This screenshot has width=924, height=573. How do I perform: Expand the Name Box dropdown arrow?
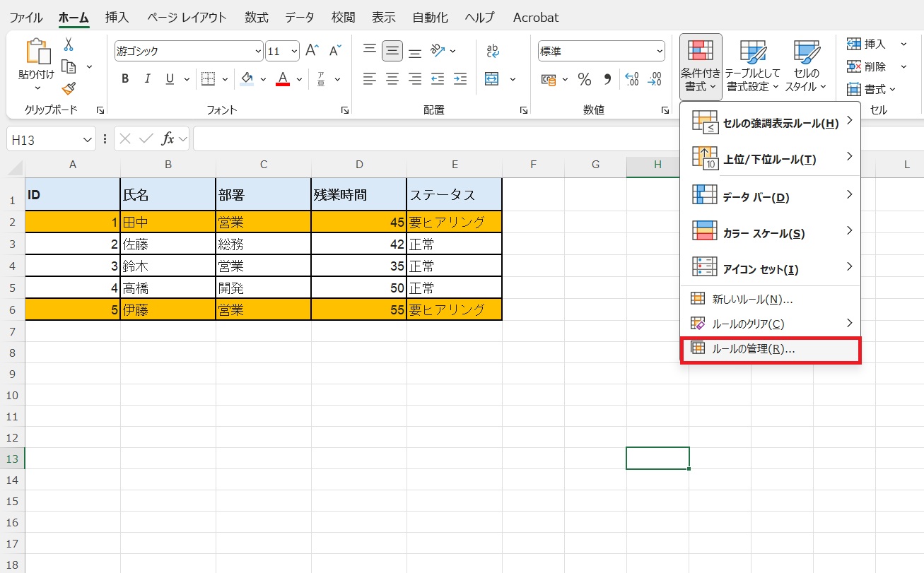pyautogui.click(x=88, y=140)
